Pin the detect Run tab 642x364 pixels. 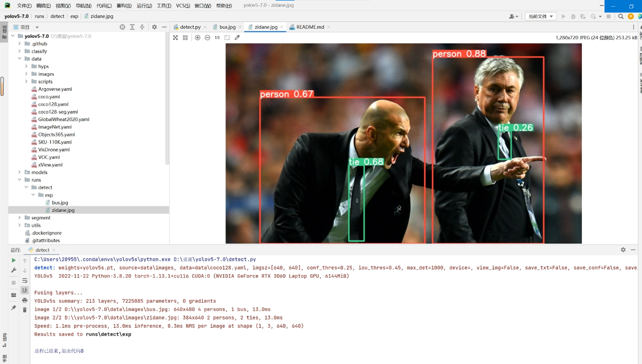tap(14, 308)
